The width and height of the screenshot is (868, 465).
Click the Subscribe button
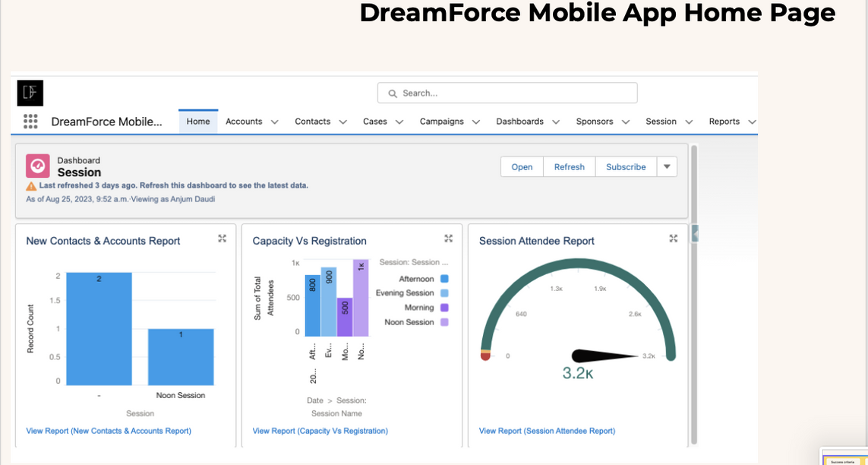point(626,166)
